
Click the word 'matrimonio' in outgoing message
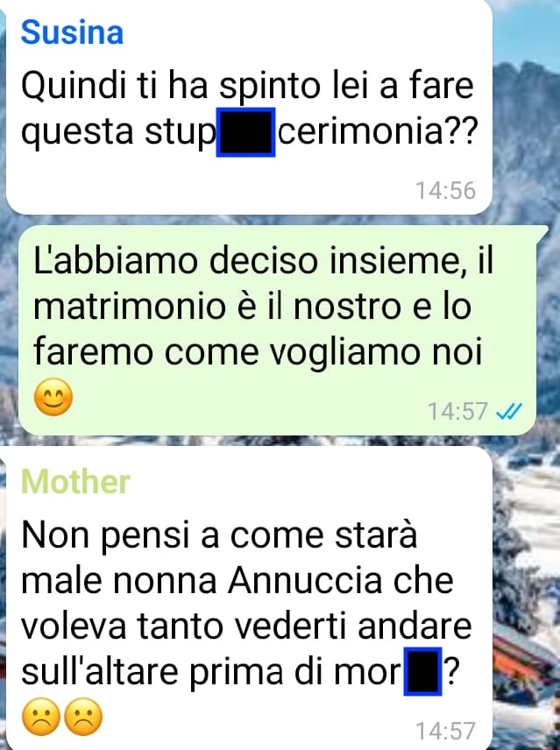(129, 307)
